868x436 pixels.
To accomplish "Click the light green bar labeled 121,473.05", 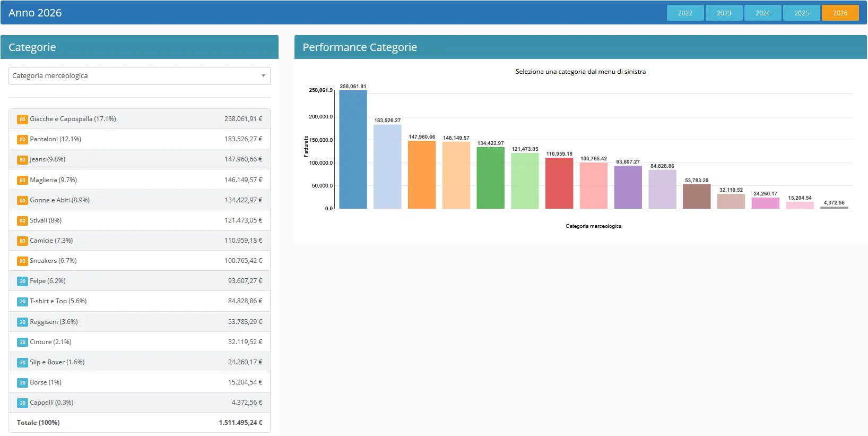I will click(525, 181).
